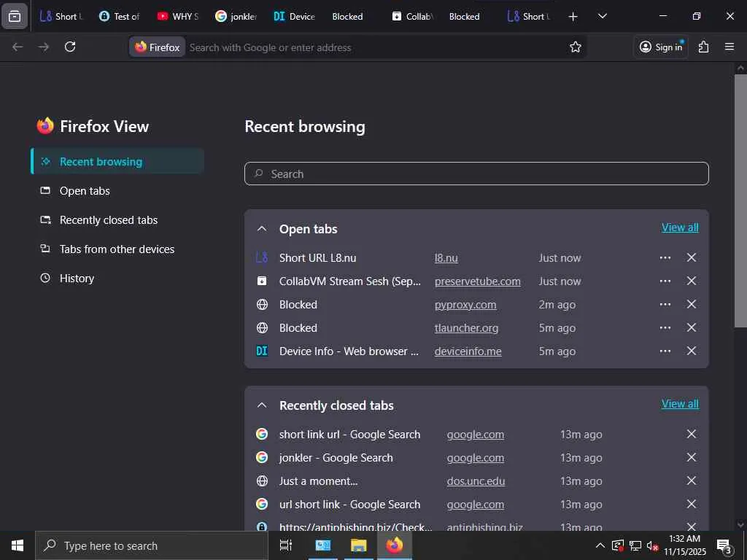
Task: Open more options for Short URL L8.nu
Action: 665,257
